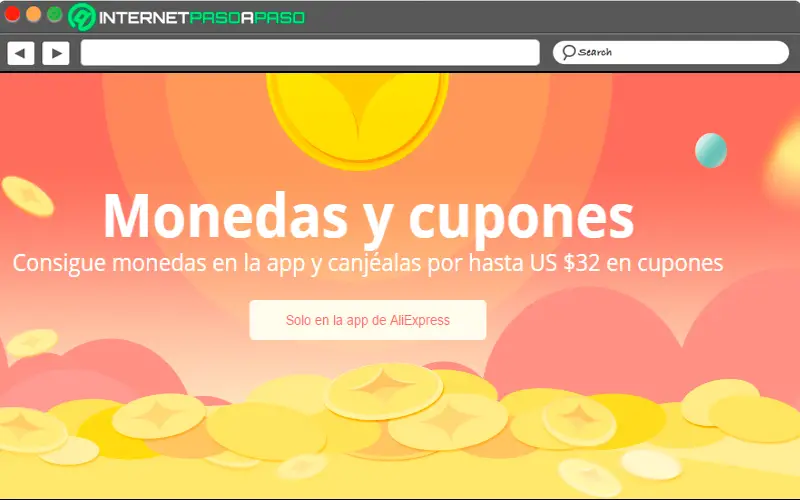
Task: Click the magnifying glass search icon
Action: tap(568, 52)
